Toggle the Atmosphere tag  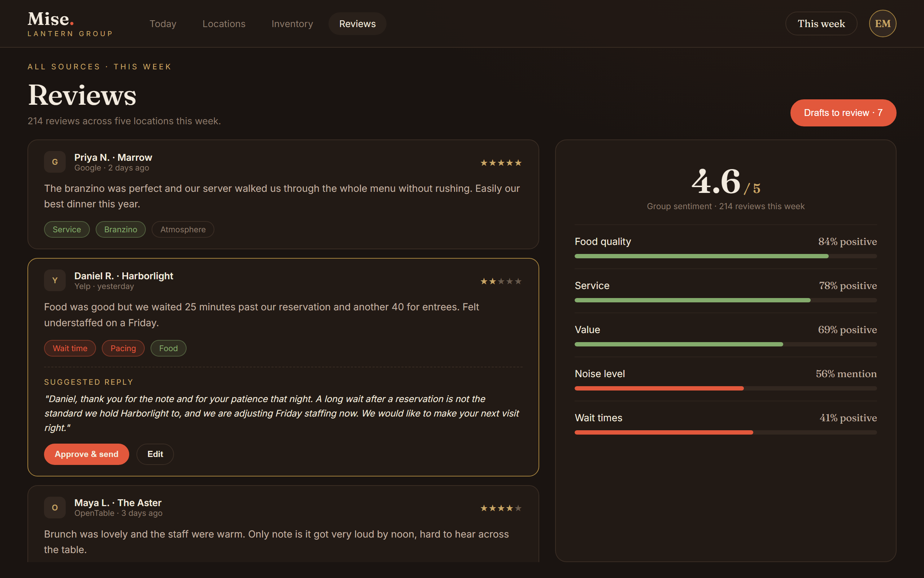pyautogui.click(x=183, y=229)
